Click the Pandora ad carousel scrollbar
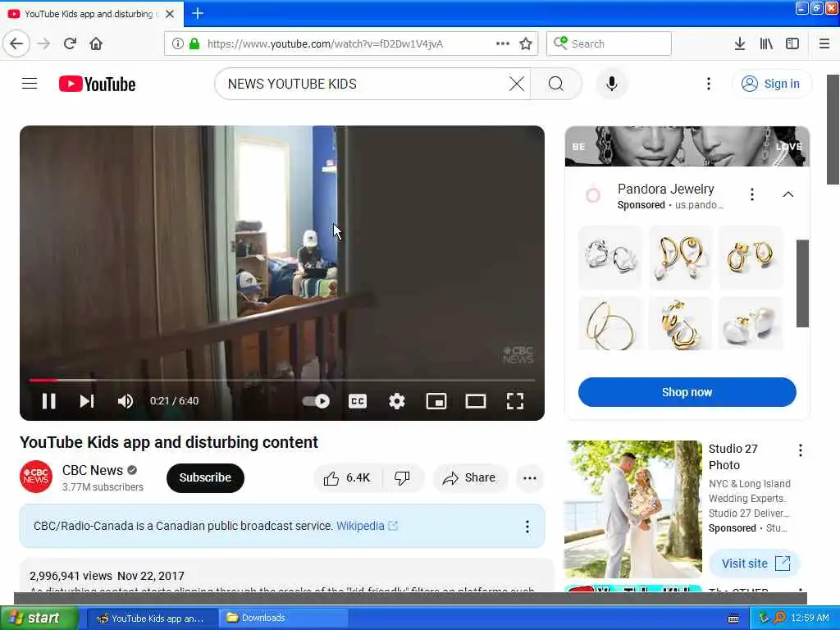Image resolution: width=840 pixels, height=630 pixels. (x=802, y=283)
